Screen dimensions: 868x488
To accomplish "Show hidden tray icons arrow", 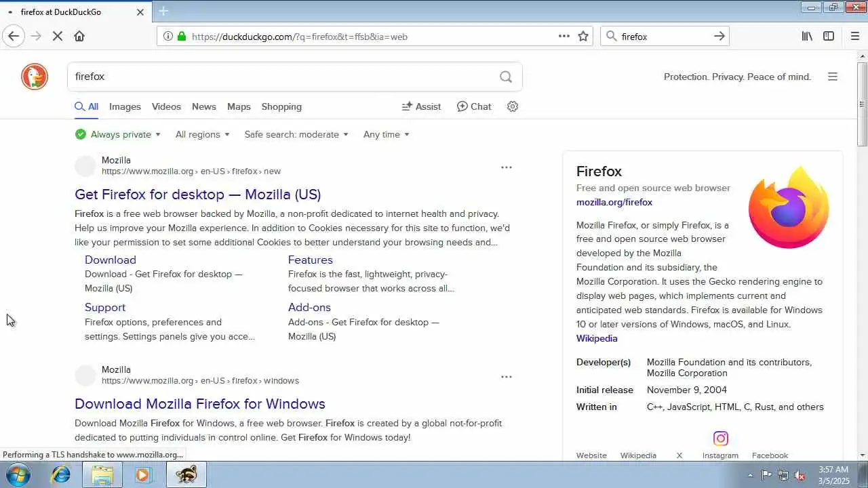I will (x=750, y=475).
